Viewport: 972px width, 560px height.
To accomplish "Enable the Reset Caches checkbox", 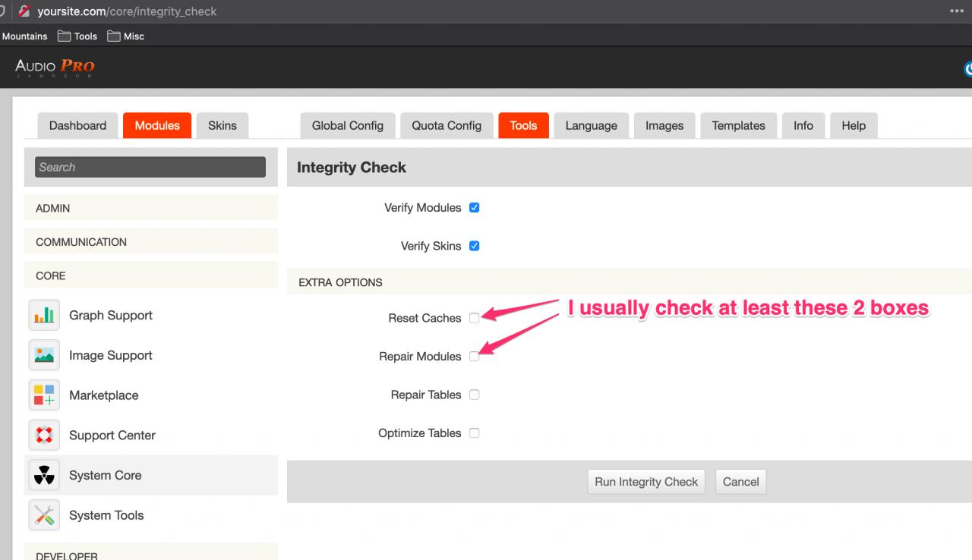I will click(x=474, y=318).
